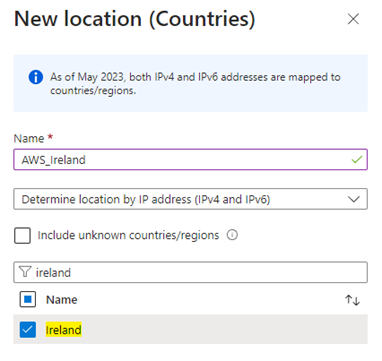Sort countries using the up-down arrows icon
Screen dimensions: 382x361
[x=352, y=300]
